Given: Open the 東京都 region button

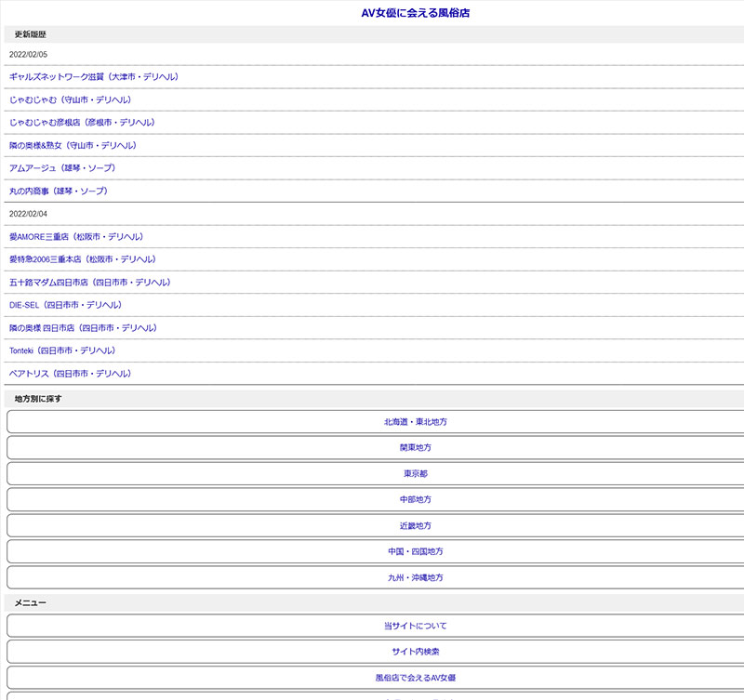Looking at the screenshot, I should [x=416, y=474].
